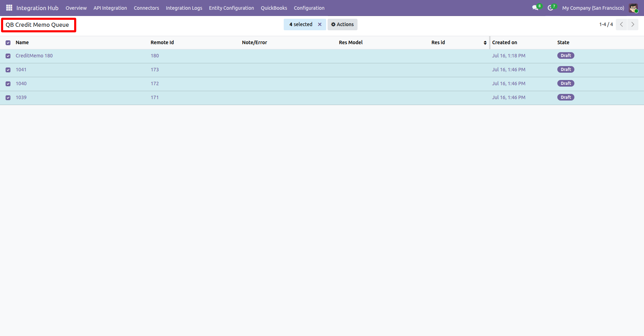The width and height of the screenshot is (644, 336).
Task: Switch company via My Company (San Francisco)
Action: tap(593, 8)
